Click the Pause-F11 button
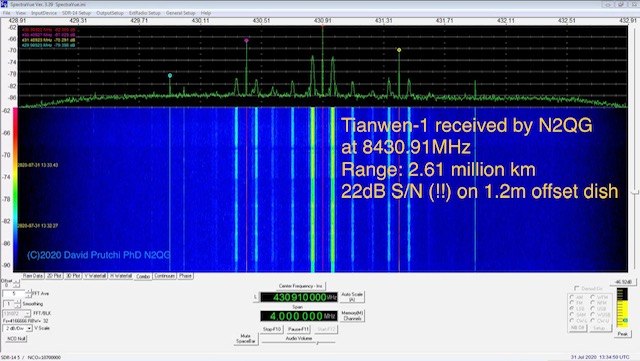 pos(299,329)
